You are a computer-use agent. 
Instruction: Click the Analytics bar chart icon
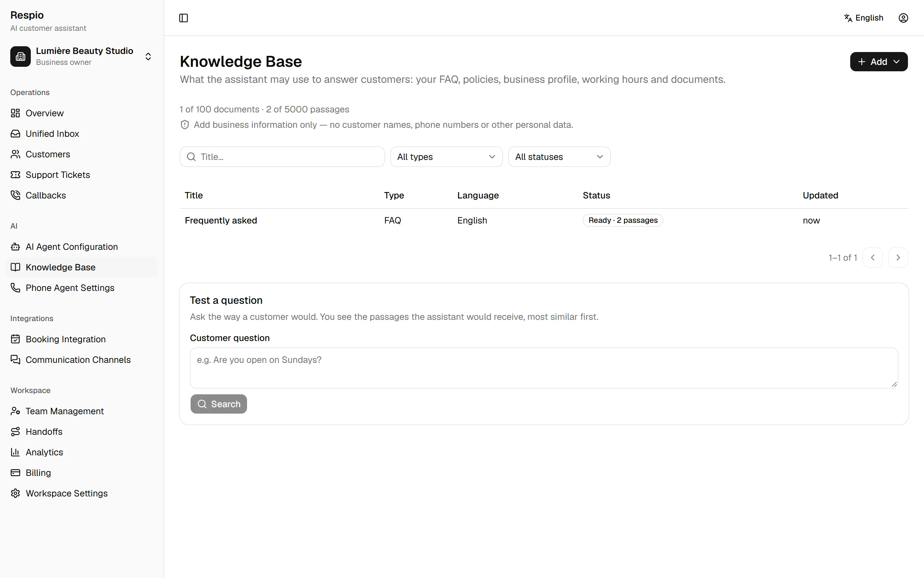[15, 452]
